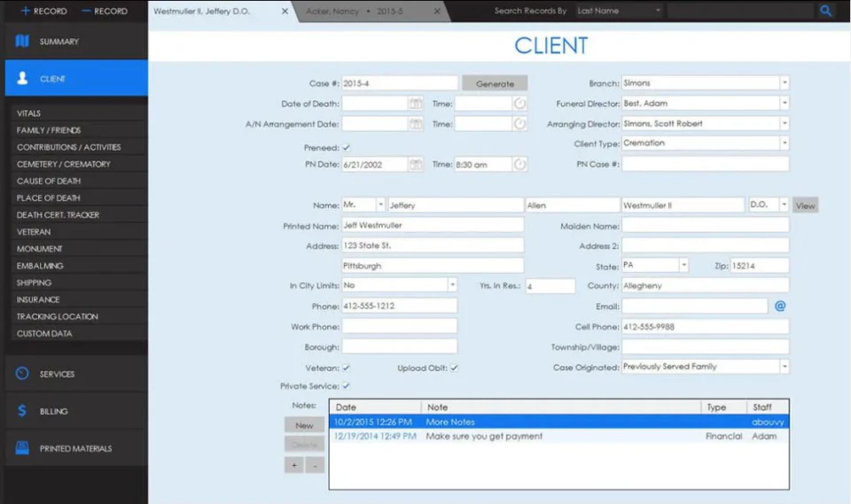Open A/N Arrangement Date calendar picker
This screenshot has width=851, height=504.
coord(415,124)
